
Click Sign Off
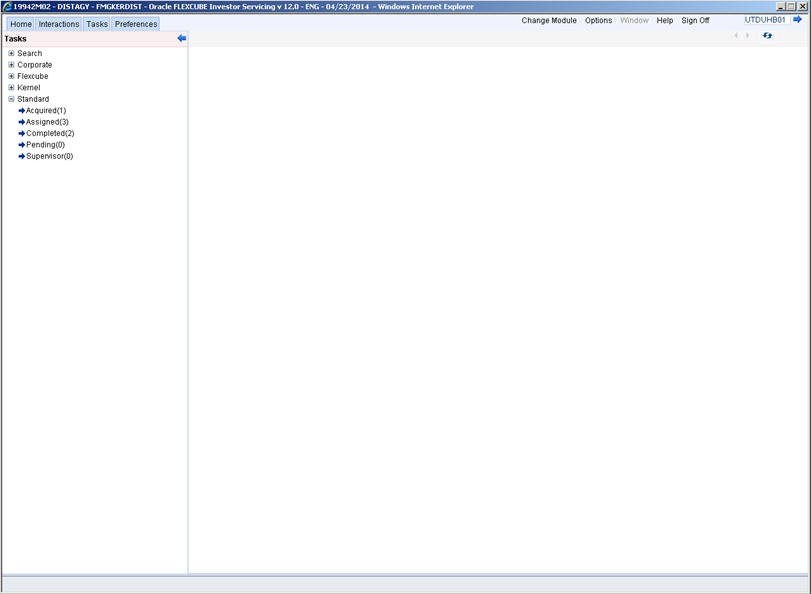695,20
